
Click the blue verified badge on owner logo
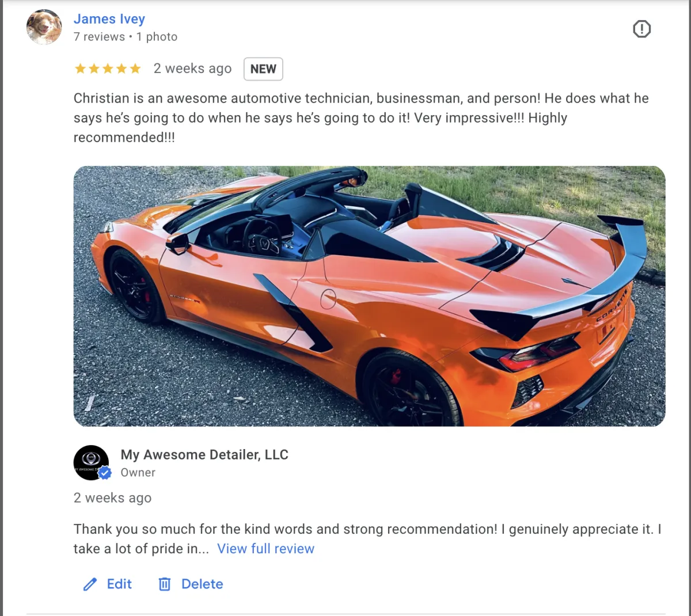coord(105,473)
